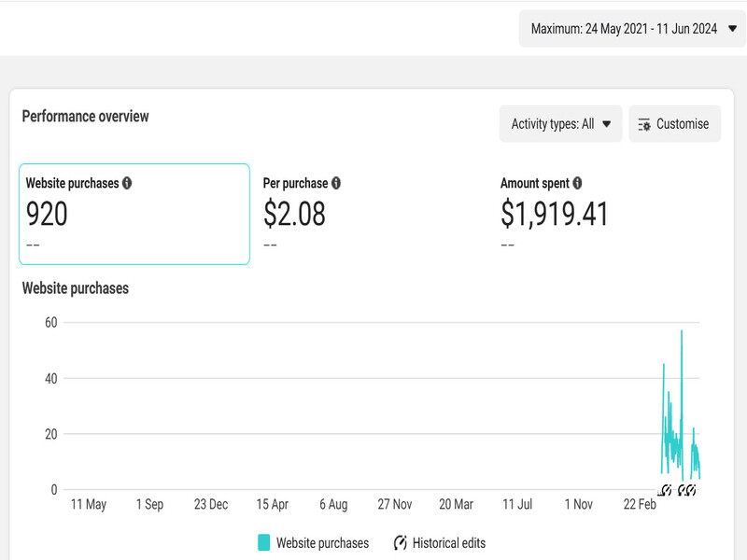Toggle Historical edits in chart legend

tap(448, 543)
